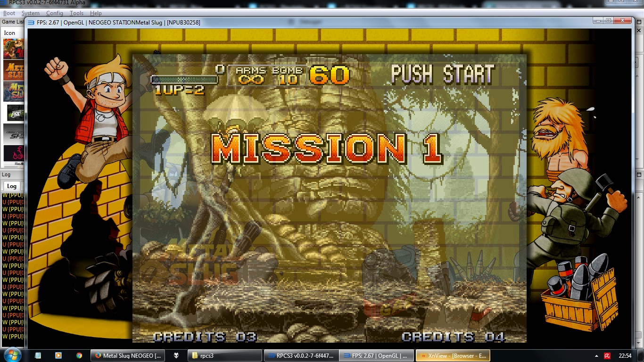The width and height of the screenshot is (644, 362).
Task: Click the RPCS3 icon in game window title bar
Action: click(32, 22)
